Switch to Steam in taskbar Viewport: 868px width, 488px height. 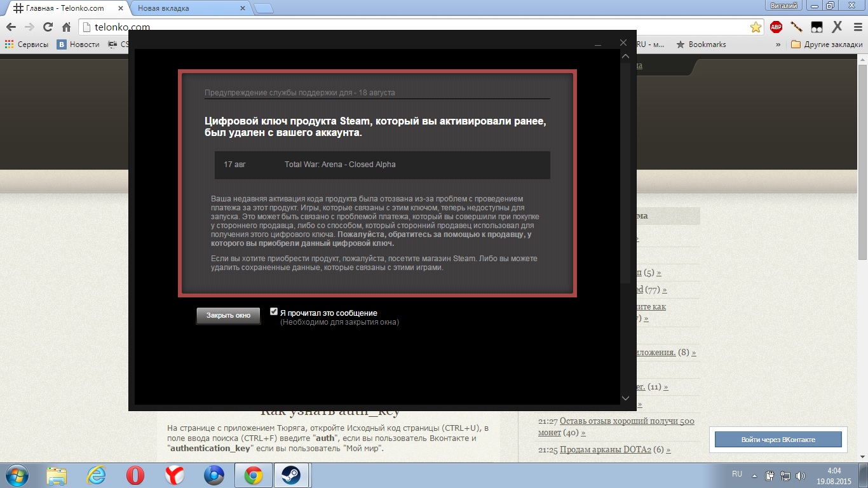tap(292, 475)
